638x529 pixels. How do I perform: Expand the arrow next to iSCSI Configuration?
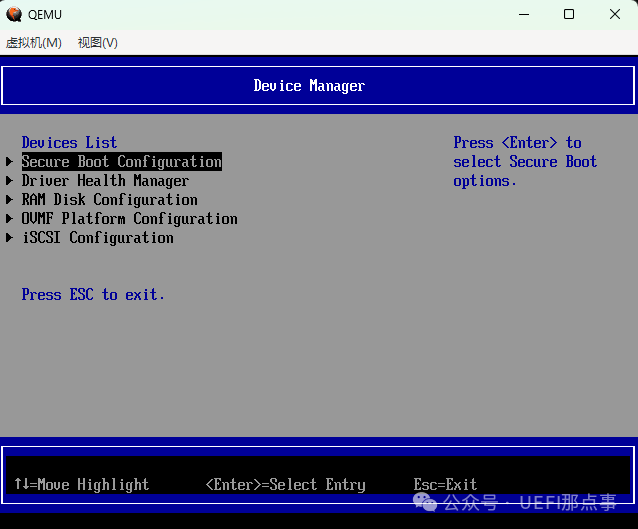point(10,238)
